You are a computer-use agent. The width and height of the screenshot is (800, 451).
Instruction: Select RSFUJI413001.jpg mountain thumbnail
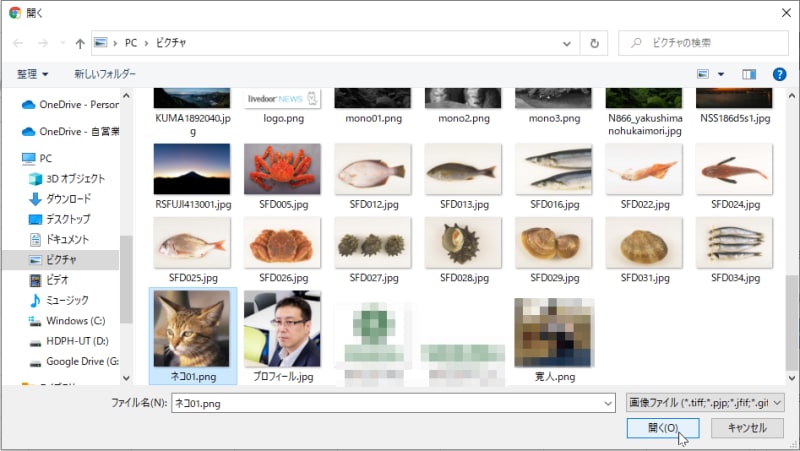(192, 169)
